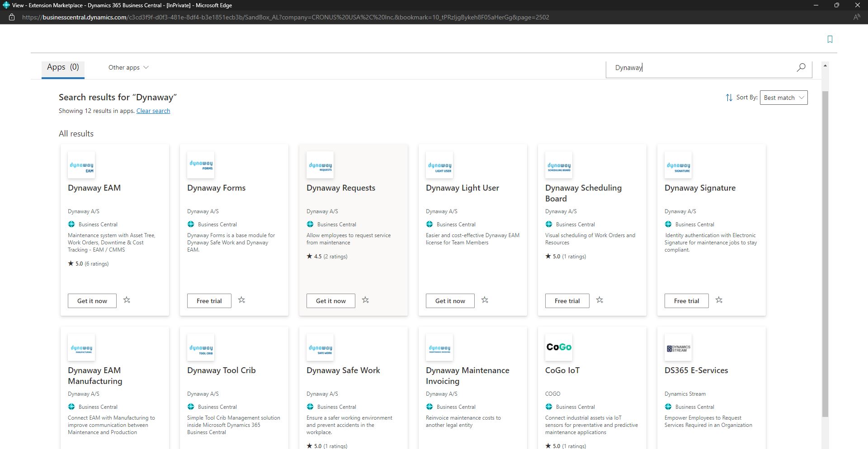Toggle the star on Dynaway Signature card
This screenshot has width=868, height=449.
(x=719, y=300)
